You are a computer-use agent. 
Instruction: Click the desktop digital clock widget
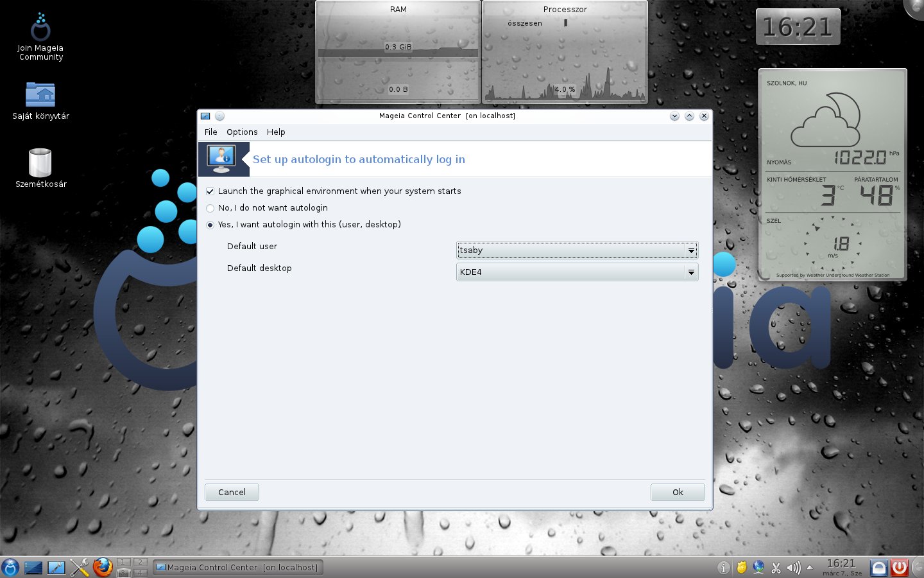tap(798, 27)
